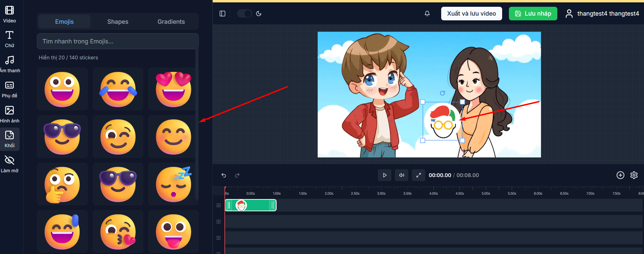The width and height of the screenshot is (644, 254).
Task: Click the undo arrow icon
Action: click(x=224, y=175)
